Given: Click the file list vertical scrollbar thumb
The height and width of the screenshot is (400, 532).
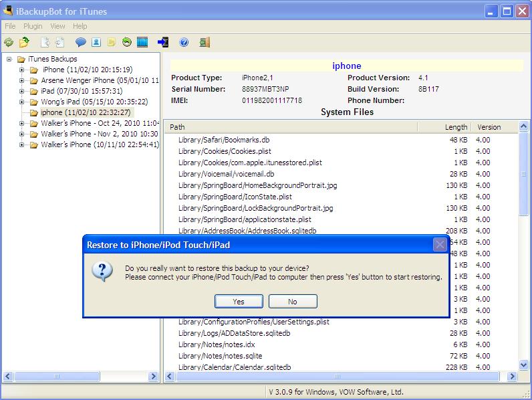Looking at the screenshot, I should click(x=523, y=174).
